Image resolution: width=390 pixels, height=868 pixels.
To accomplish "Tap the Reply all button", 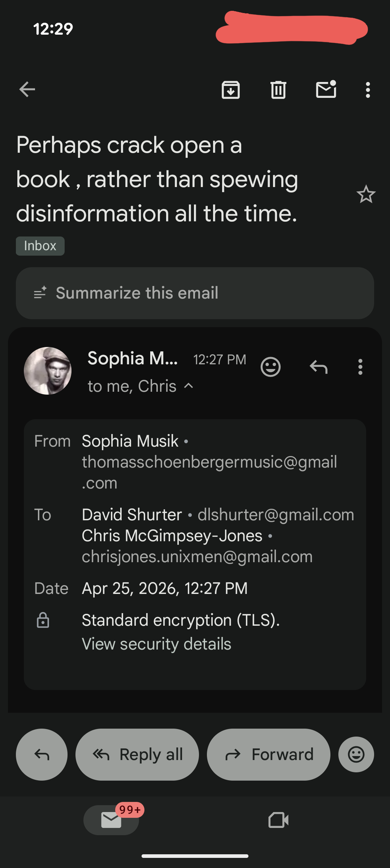I will click(x=137, y=754).
